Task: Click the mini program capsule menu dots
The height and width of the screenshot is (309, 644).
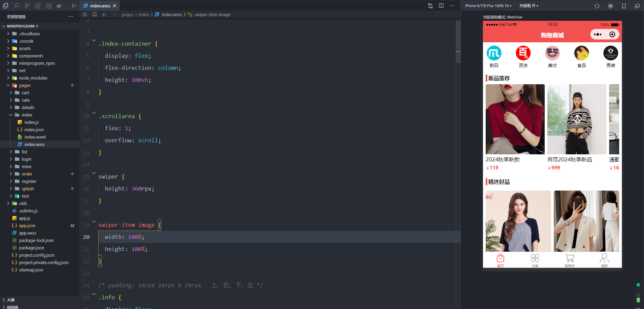Action: click(x=598, y=34)
